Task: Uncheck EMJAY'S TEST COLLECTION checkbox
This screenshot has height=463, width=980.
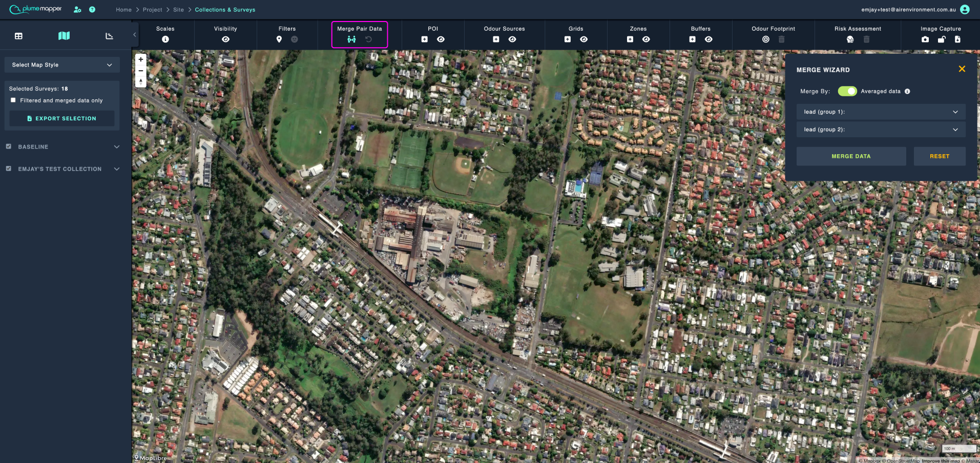Action: click(x=9, y=169)
